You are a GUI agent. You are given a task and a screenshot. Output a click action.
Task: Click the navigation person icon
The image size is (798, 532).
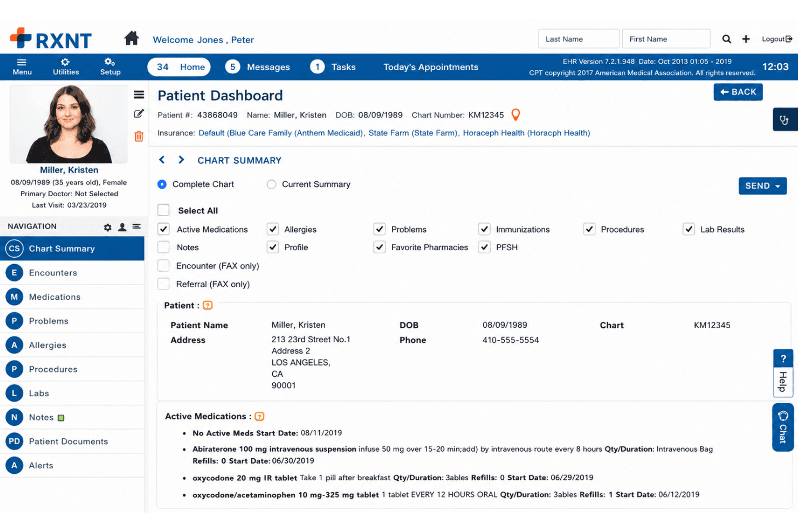click(x=122, y=227)
